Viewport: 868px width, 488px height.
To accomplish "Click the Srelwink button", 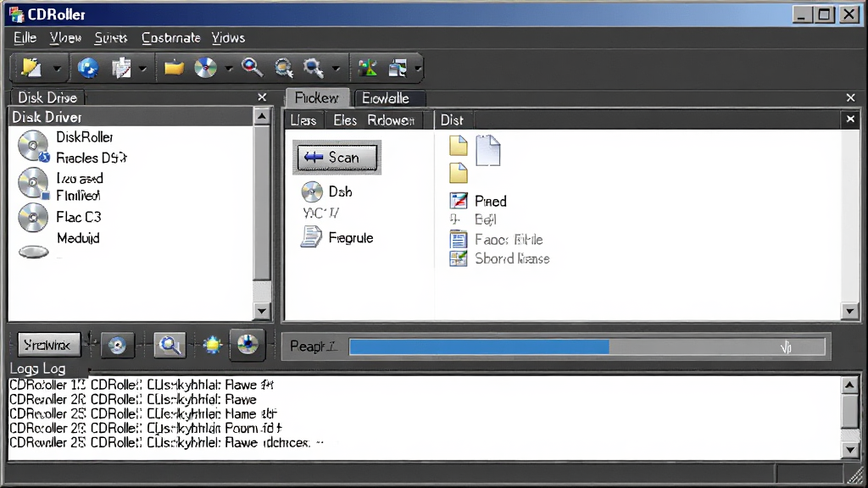I will [x=48, y=346].
